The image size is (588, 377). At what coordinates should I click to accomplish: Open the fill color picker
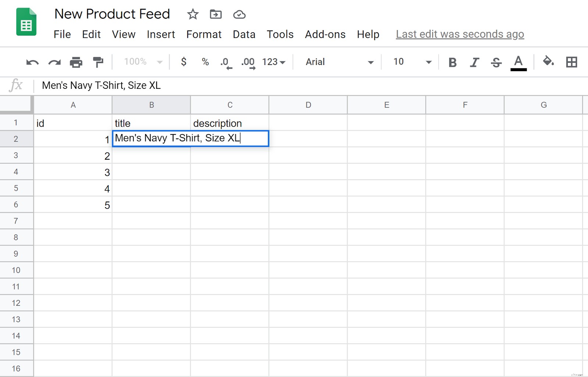(548, 62)
